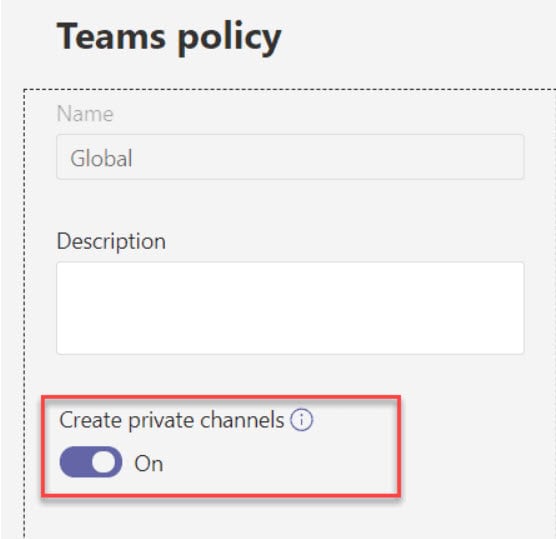Toggle off Create private channels switch
Screen dimensions: 556x539
tap(91, 462)
